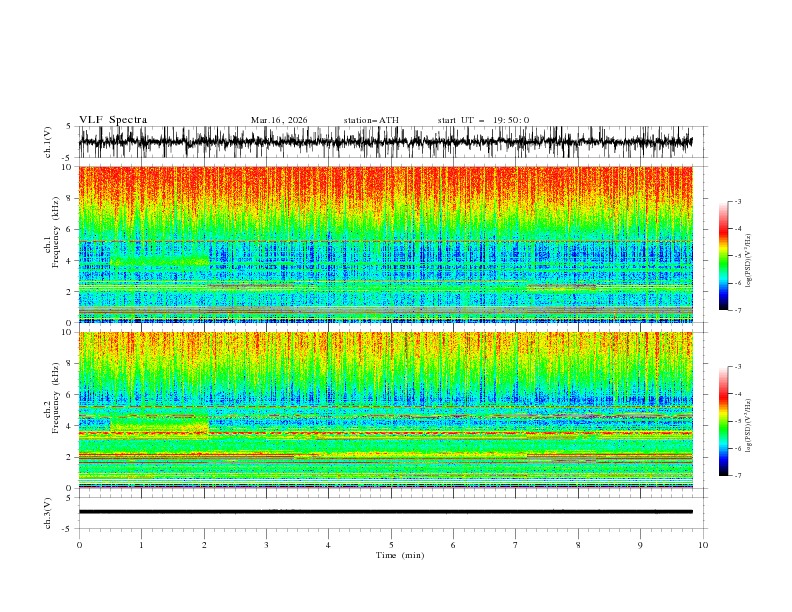This screenshot has height=612, width=792.
Task: Click the ch.1 "Frequency (kHz)" axis label
Action: coord(56,232)
